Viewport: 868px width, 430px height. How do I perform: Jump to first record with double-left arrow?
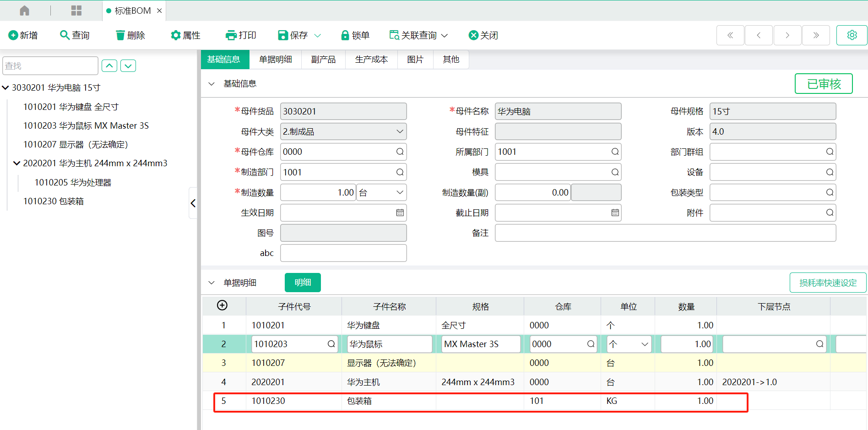point(730,35)
